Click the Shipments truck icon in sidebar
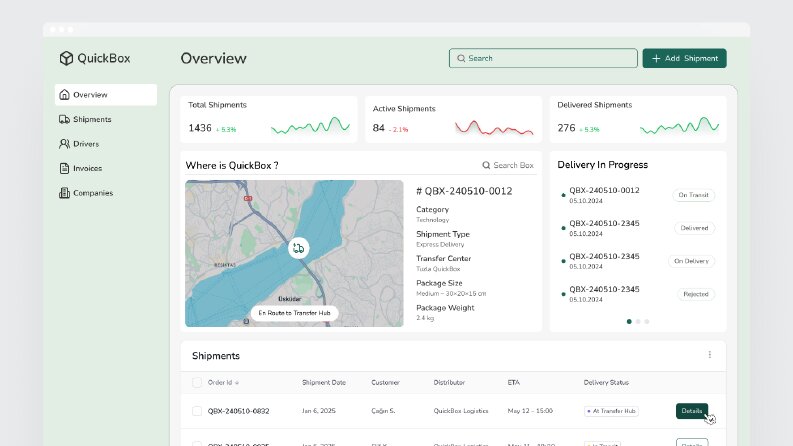 (x=64, y=119)
